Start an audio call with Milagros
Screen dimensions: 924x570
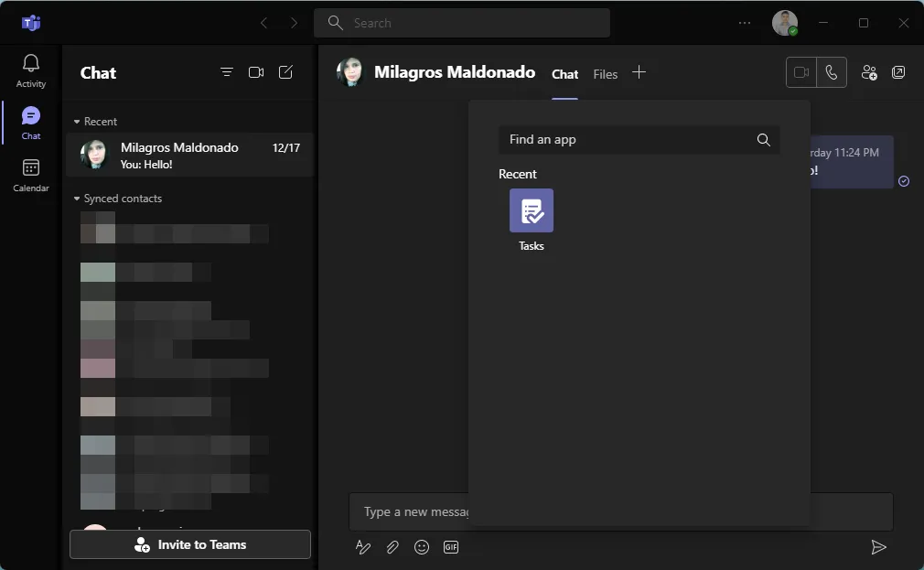pos(831,73)
